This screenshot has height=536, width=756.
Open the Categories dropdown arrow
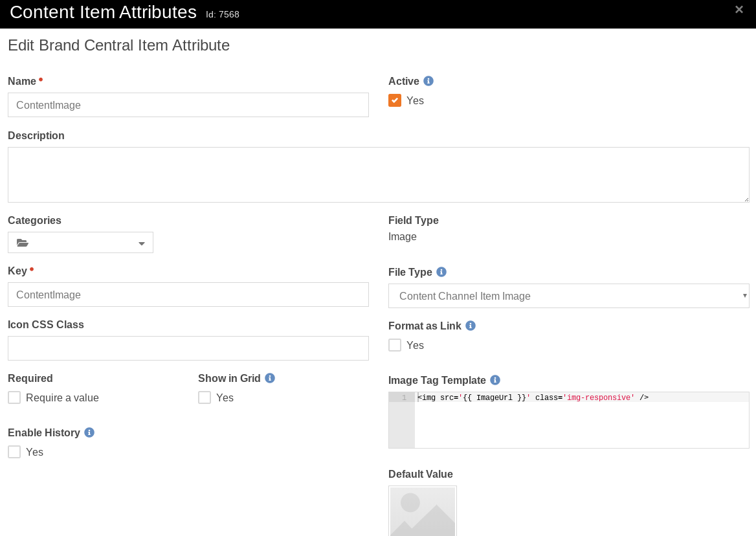tap(142, 243)
